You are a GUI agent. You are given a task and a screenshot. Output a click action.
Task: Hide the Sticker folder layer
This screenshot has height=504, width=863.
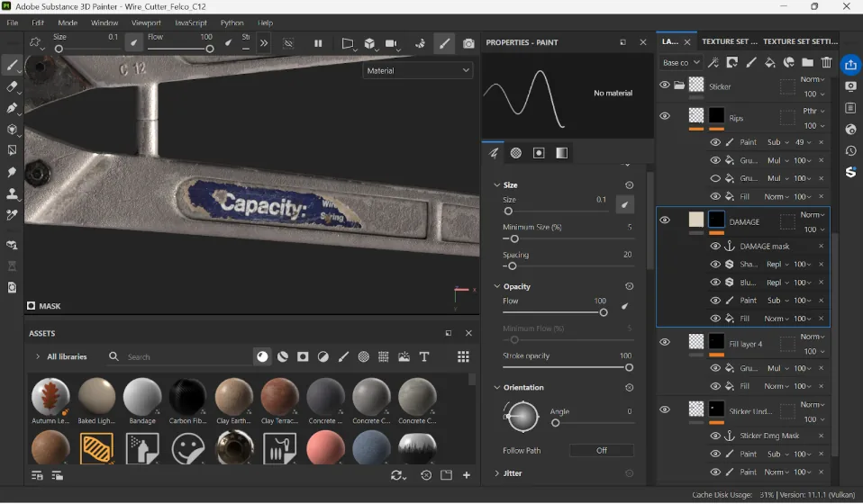pyautogui.click(x=665, y=85)
